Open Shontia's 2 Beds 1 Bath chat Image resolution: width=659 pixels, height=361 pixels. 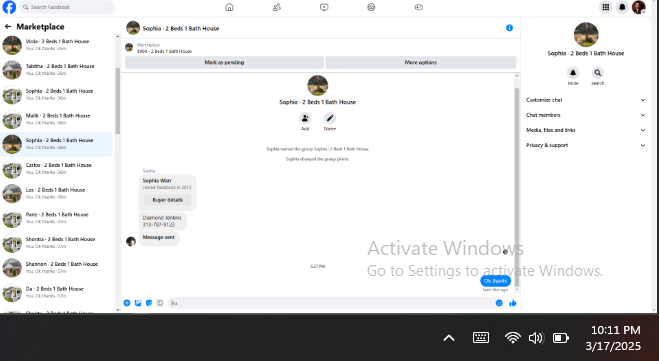(56, 243)
